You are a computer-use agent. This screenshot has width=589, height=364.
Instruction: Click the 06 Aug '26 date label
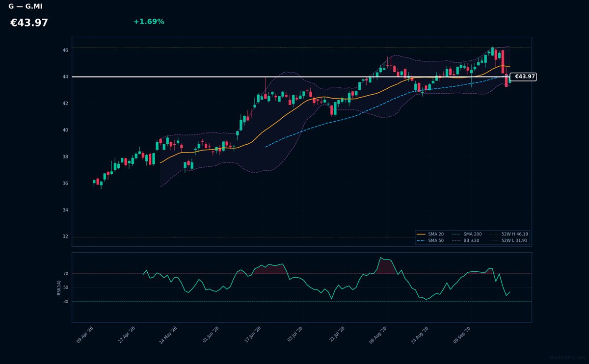pyautogui.click(x=377, y=335)
